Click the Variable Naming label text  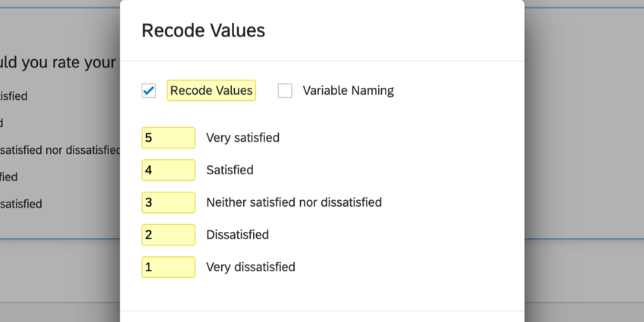[348, 91]
